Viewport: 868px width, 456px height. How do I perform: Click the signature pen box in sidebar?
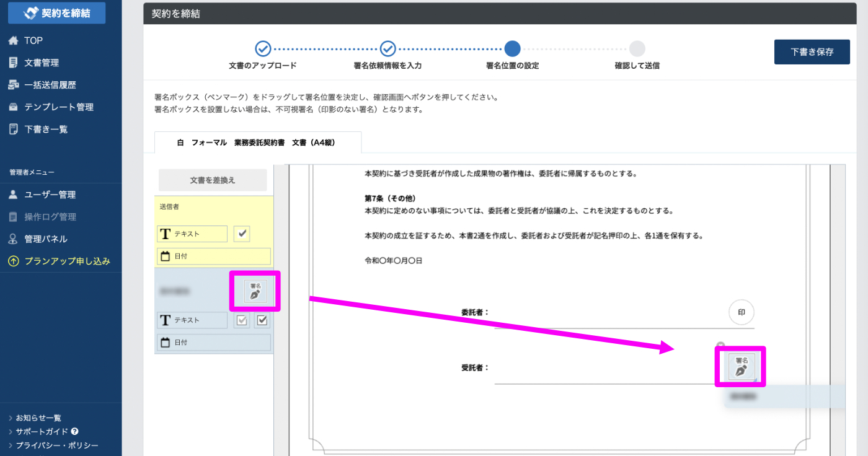(x=255, y=291)
